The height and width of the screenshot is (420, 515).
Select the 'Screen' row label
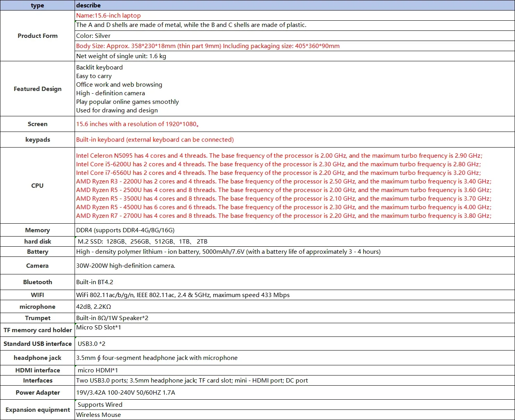click(x=37, y=124)
